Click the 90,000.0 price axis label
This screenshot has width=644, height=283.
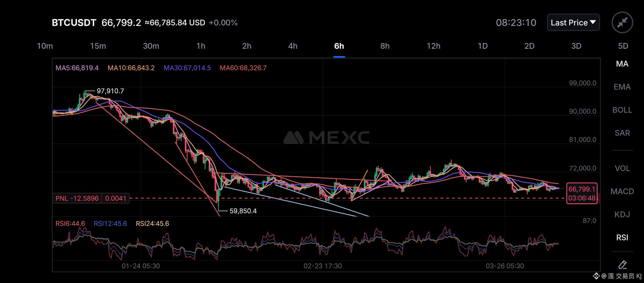pyautogui.click(x=582, y=112)
